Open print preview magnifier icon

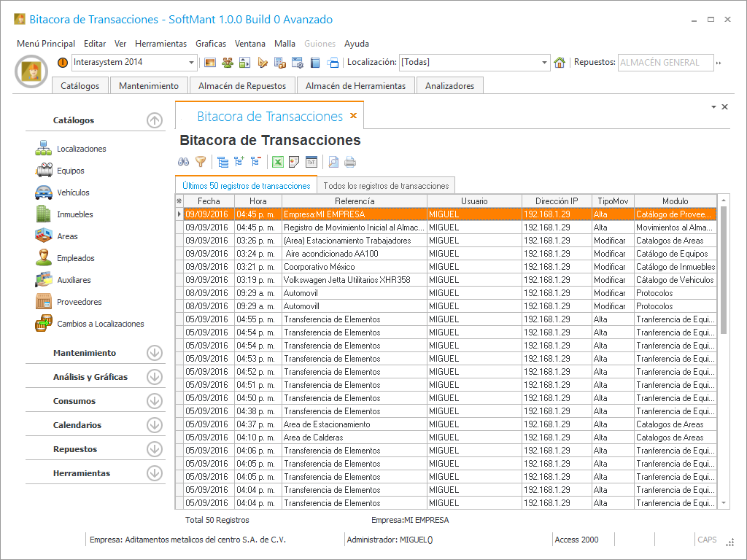coord(333,162)
